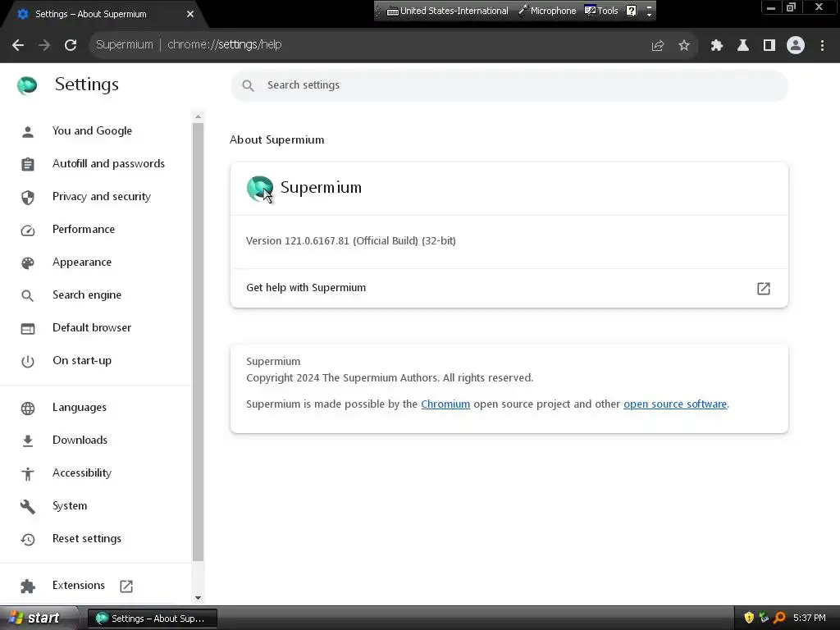This screenshot has width=840, height=630.
Task: Click the forward navigation arrow
Action: click(x=44, y=45)
